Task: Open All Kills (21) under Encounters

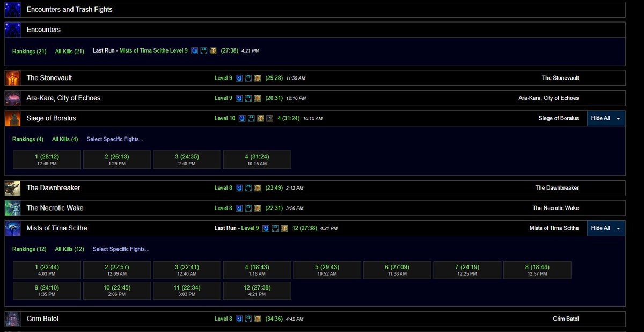Action: click(70, 51)
